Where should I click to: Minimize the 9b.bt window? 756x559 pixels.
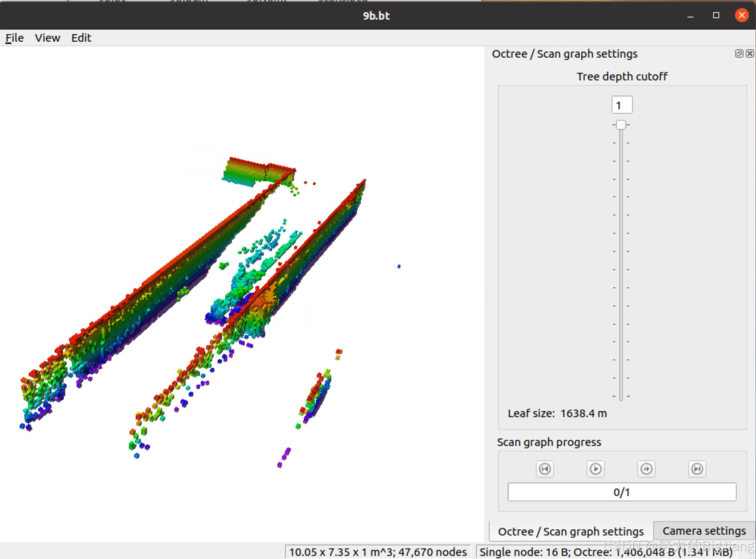point(690,16)
